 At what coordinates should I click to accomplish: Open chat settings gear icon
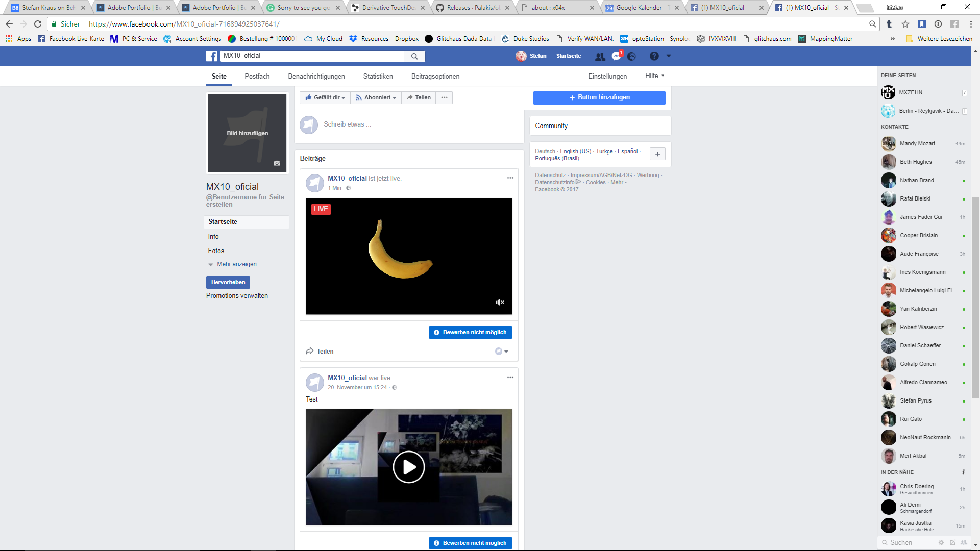[941, 543]
